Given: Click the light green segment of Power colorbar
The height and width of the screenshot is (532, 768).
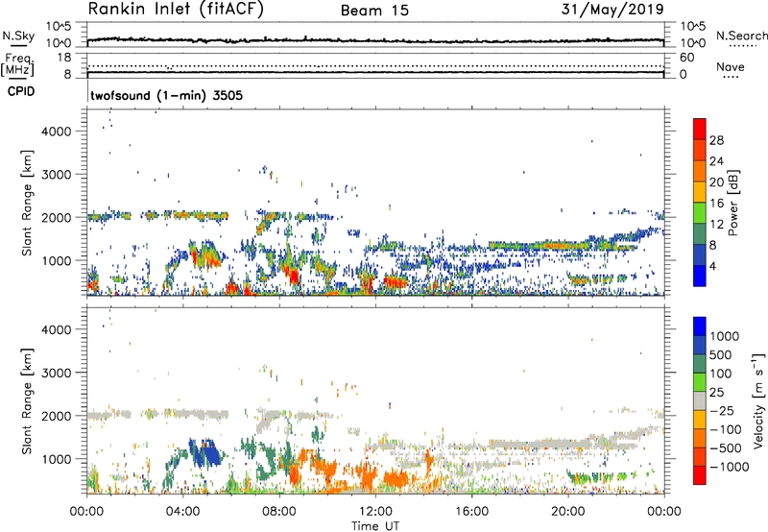Looking at the screenshot, I should coord(700,212).
